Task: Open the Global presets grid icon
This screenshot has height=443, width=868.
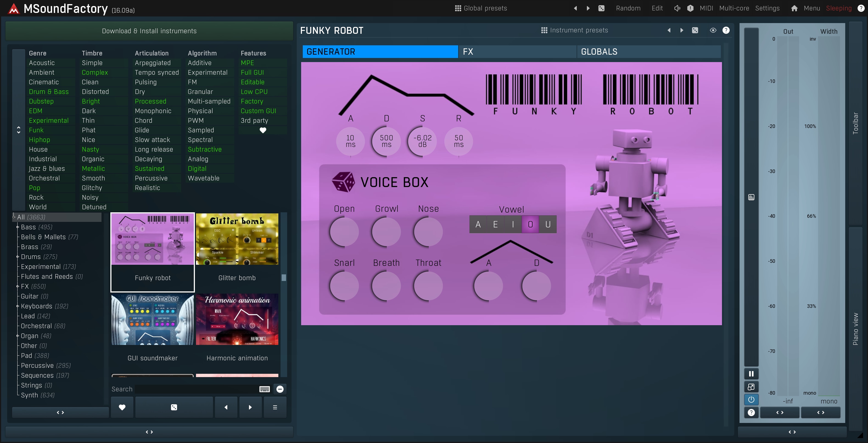Action: [x=458, y=8]
